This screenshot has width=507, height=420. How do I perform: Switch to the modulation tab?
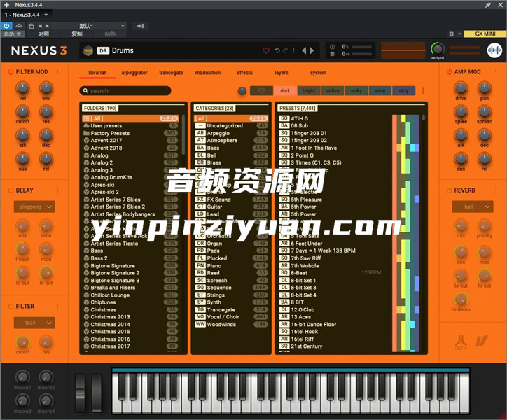[x=208, y=73]
